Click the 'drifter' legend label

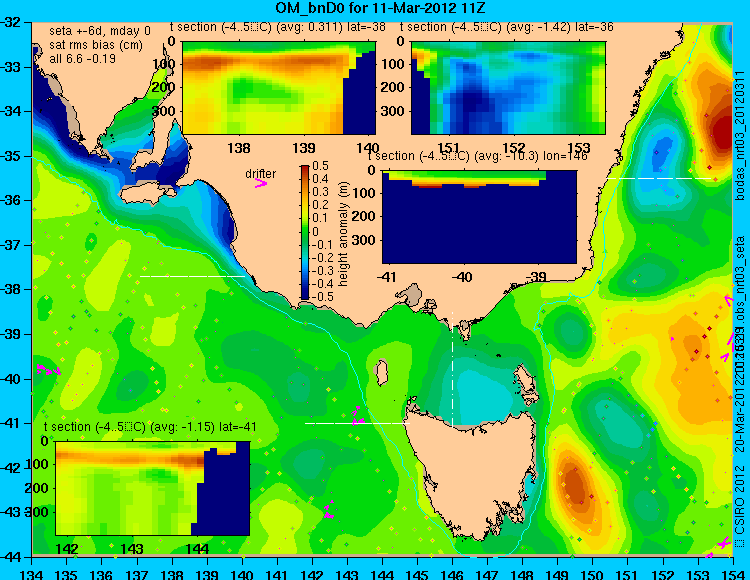click(x=261, y=174)
